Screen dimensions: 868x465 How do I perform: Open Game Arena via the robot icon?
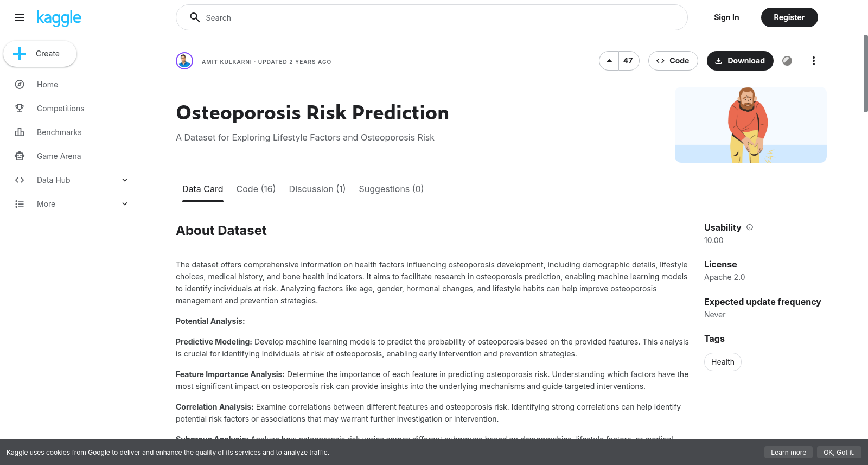pos(20,156)
